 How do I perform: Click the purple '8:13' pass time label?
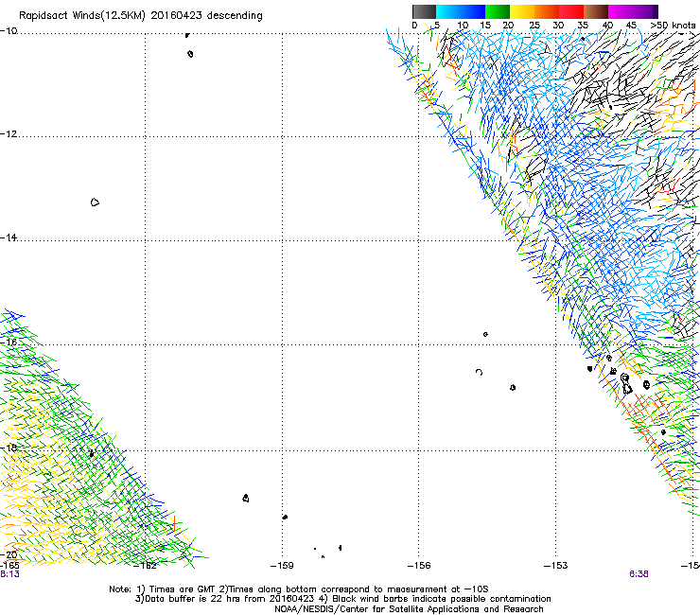[9, 574]
